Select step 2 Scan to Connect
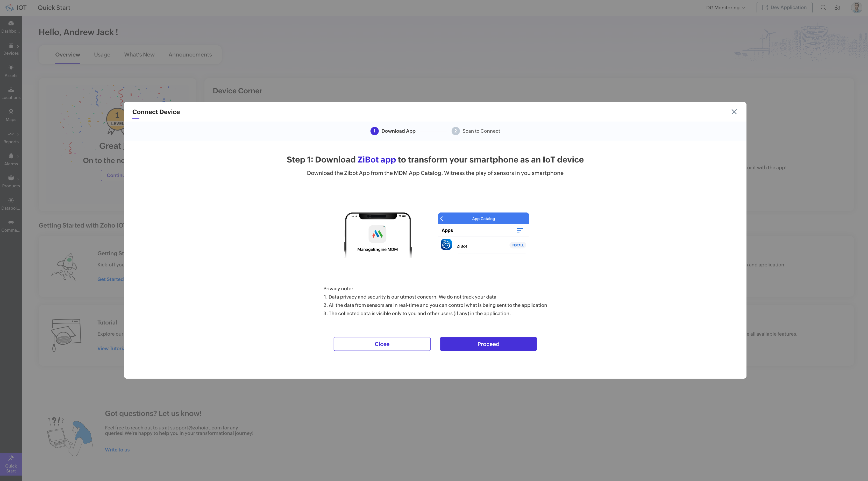 pos(475,131)
